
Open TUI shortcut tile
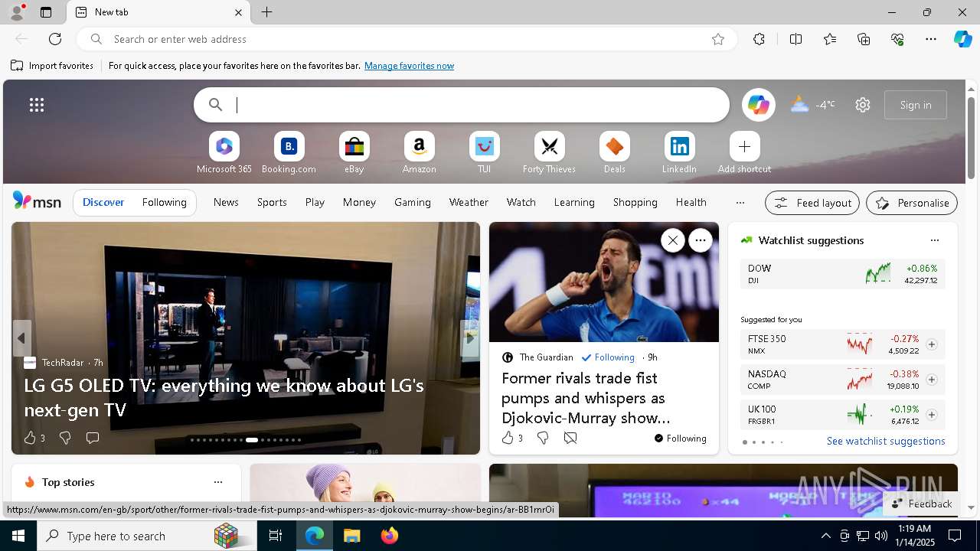pos(484,153)
